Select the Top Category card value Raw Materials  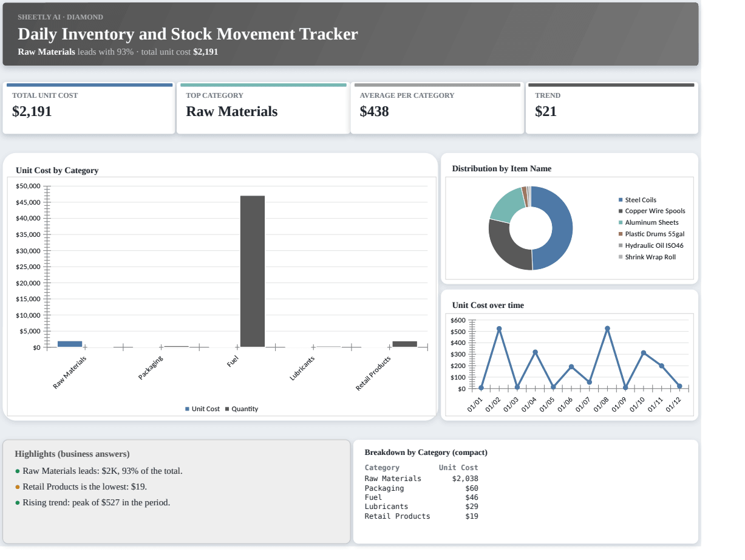tap(232, 112)
